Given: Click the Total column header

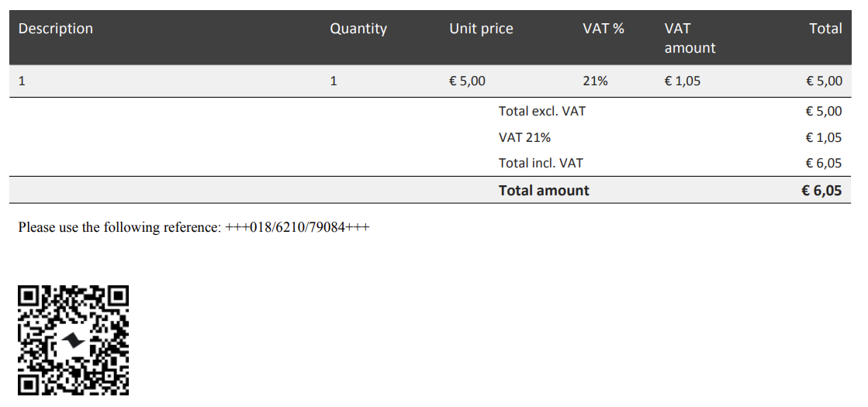Looking at the screenshot, I should [825, 29].
